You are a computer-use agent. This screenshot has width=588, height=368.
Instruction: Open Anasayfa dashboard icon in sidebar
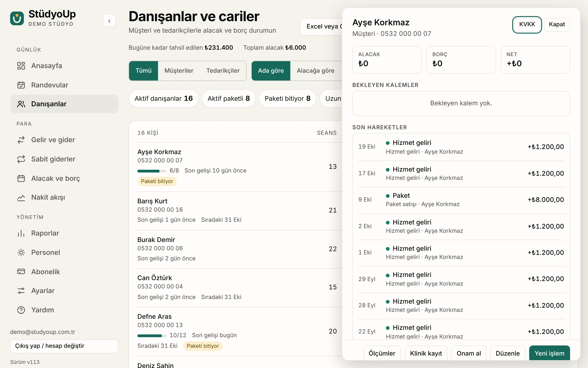[x=21, y=66]
